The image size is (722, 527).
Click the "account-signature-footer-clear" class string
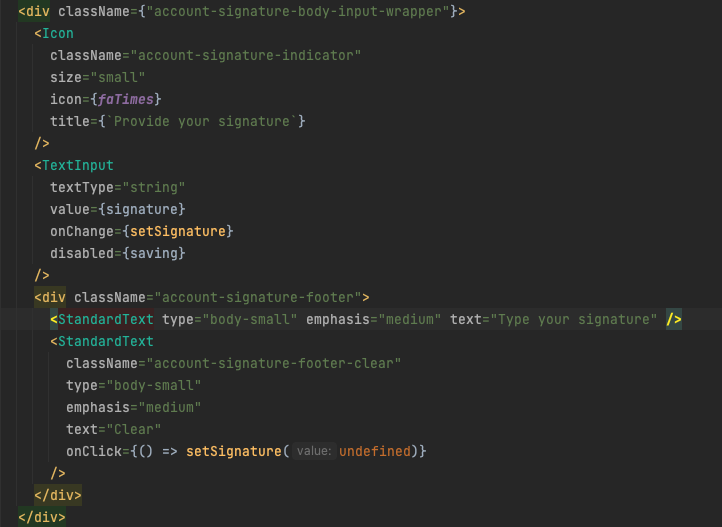pyautogui.click(x=274, y=363)
